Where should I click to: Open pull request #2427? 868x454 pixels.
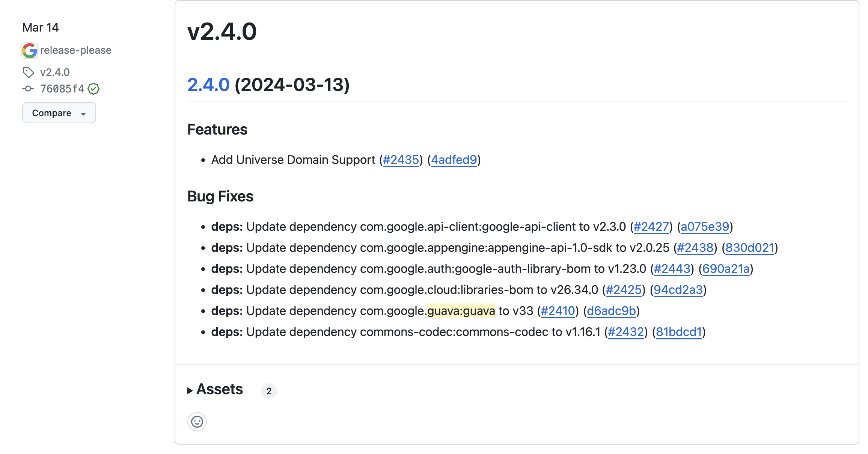click(651, 227)
